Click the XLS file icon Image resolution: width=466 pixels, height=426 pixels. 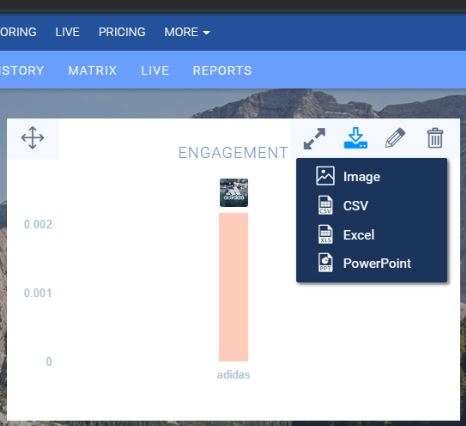pyautogui.click(x=325, y=234)
